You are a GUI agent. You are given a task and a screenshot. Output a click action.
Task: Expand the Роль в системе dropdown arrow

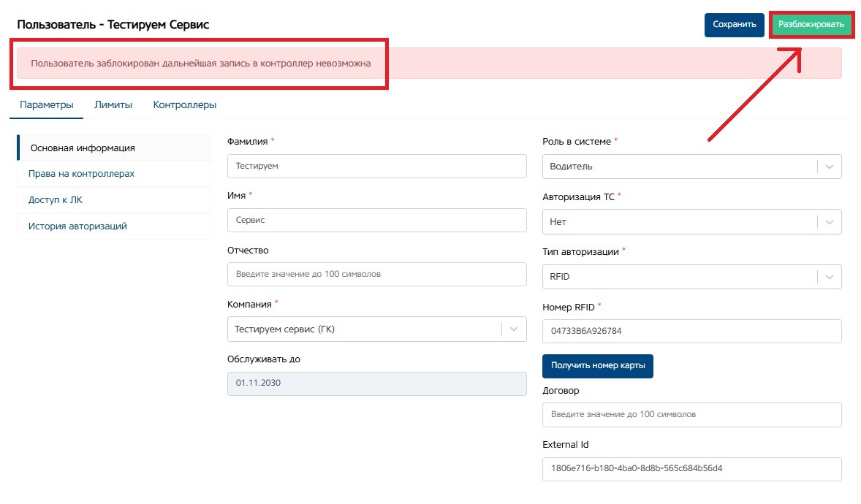[829, 167]
